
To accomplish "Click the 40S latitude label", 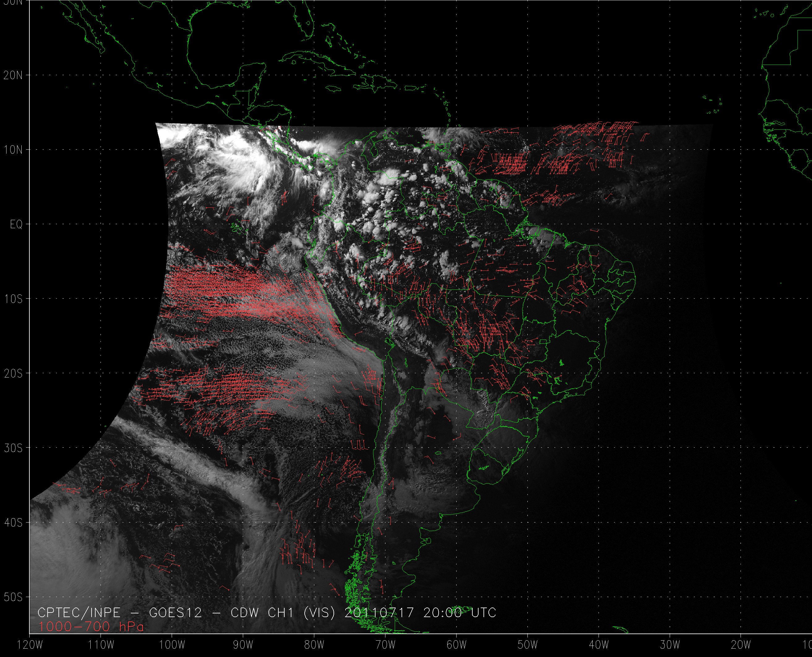I will pyautogui.click(x=13, y=523).
